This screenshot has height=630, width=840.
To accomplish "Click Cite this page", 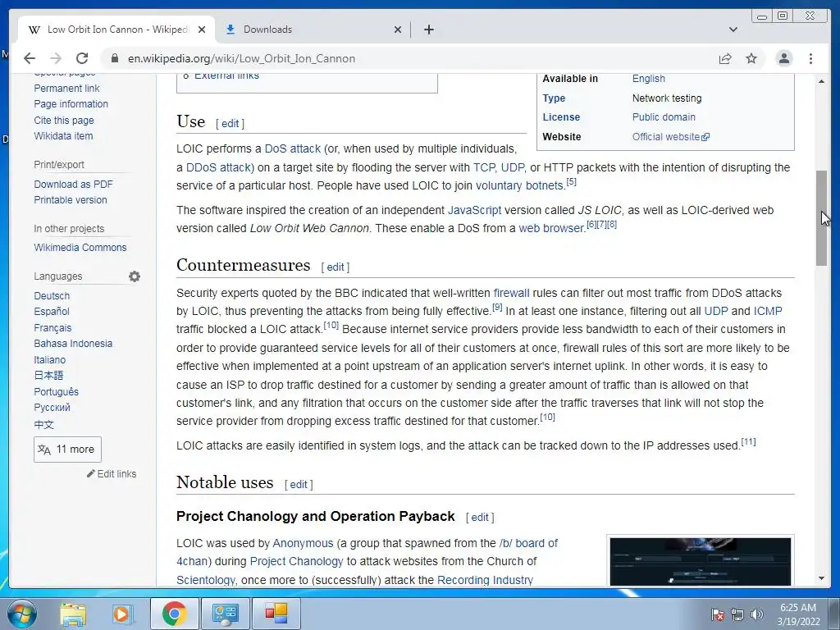I will coord(64,121).
